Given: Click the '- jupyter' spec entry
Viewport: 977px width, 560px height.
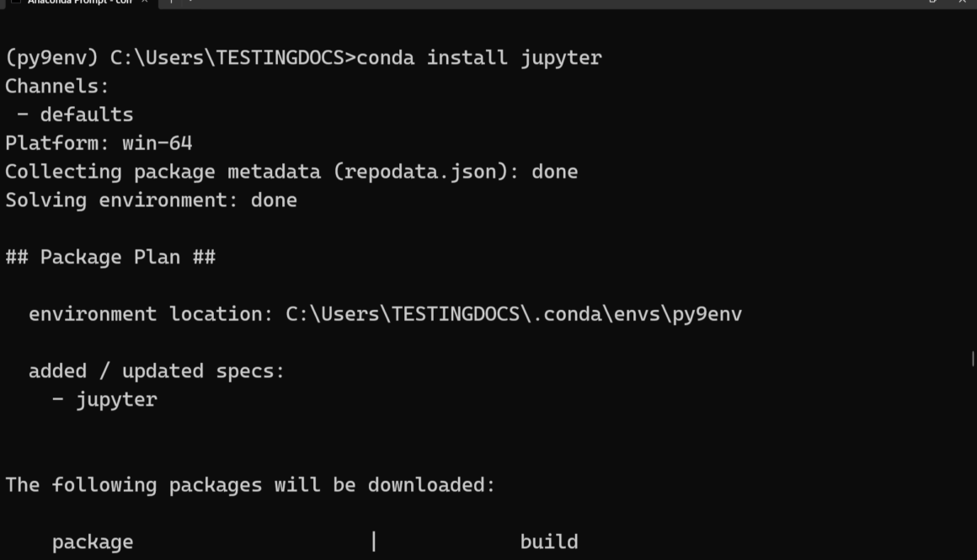Looking at the screenshot, I should click(x=104, y=399).
